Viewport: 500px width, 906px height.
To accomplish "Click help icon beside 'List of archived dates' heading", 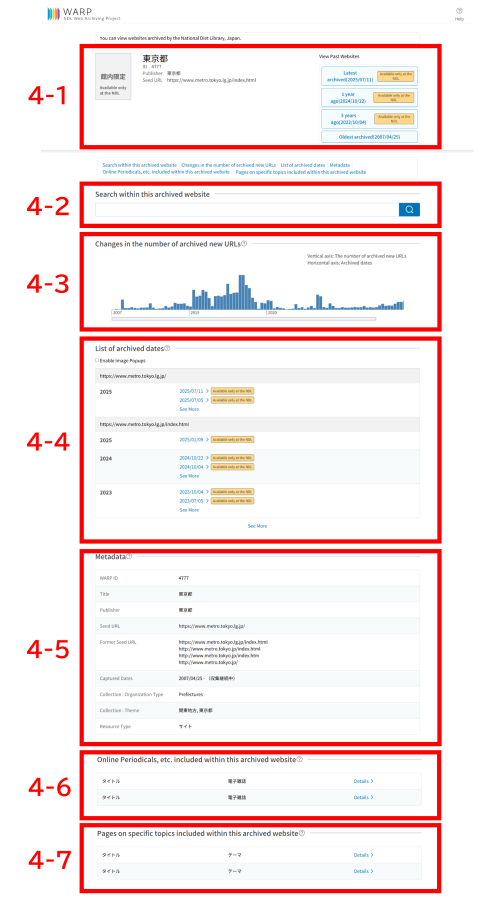I will tap(168, 348).
